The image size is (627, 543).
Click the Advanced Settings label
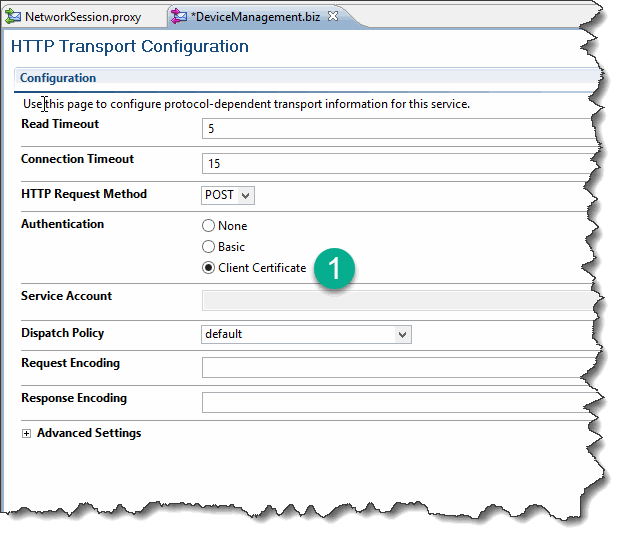(x=89, y=433)
